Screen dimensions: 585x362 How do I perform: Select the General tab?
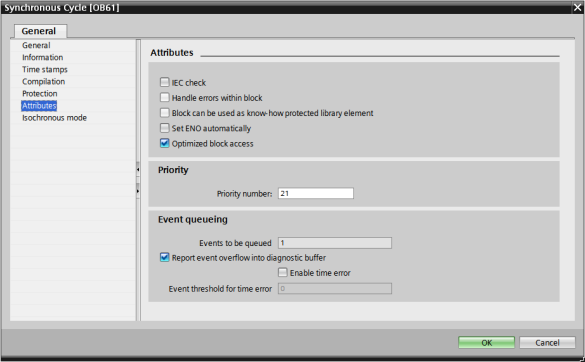coord(40,31)
